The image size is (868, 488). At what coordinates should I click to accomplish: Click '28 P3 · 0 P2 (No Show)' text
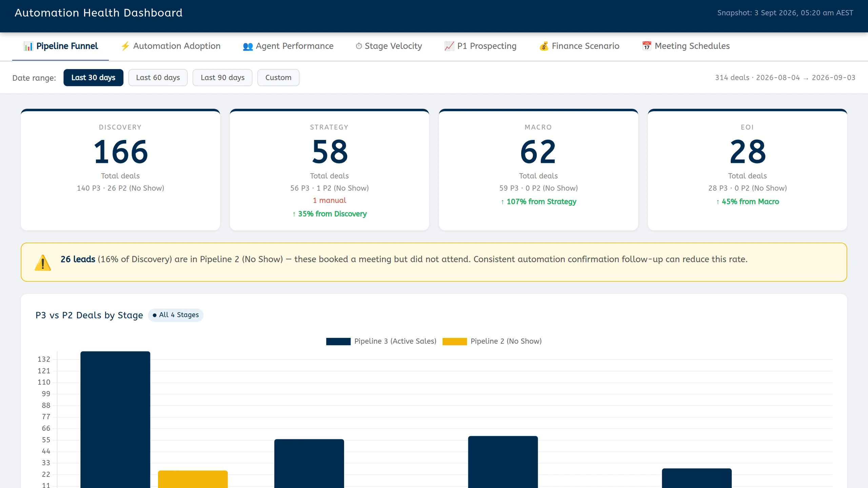(x=747, y=188)
